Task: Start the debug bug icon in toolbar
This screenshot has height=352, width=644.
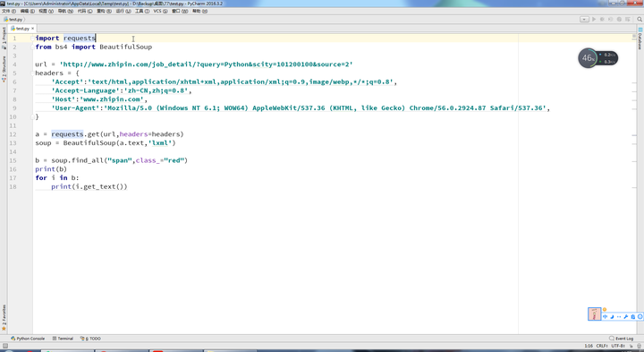Action: click(602, 20)
